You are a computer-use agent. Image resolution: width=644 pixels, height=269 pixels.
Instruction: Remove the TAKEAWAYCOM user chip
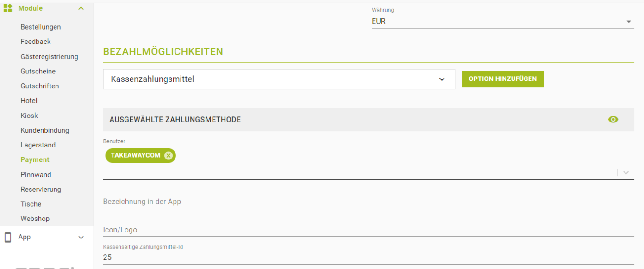(169, 156)
